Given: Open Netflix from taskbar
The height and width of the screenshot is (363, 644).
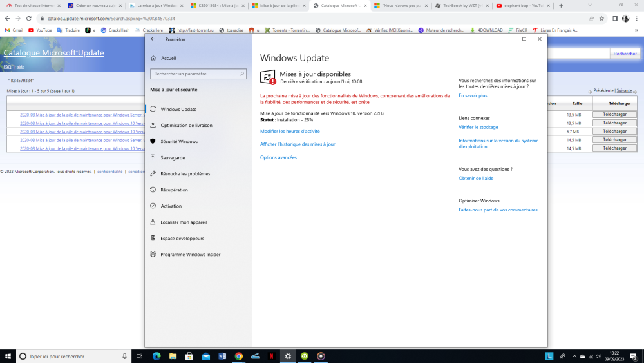Looking at the screenshot, I should (272, 357).
